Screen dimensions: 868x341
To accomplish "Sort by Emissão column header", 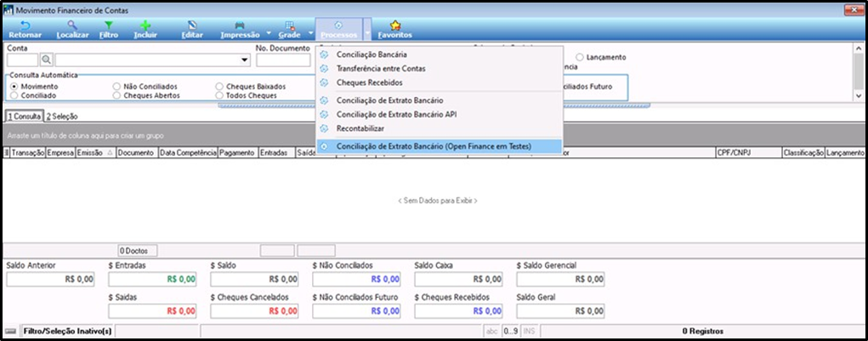I will pyautogui.click(x=95, y=153).
